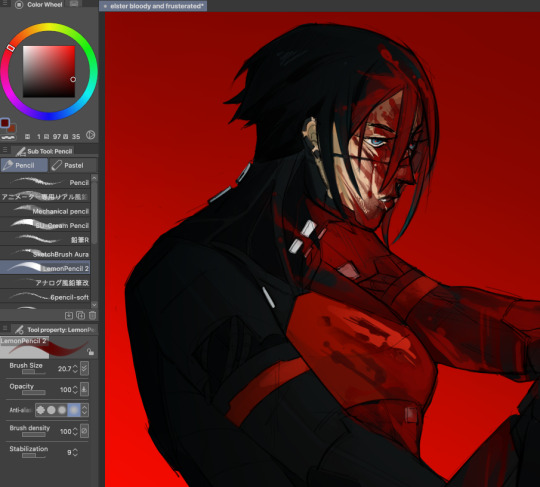Image resolution: width=540 pixels, height=487 pixels.
Task: Click the Brush density stepper arrows
Action: tap(75, 431)
